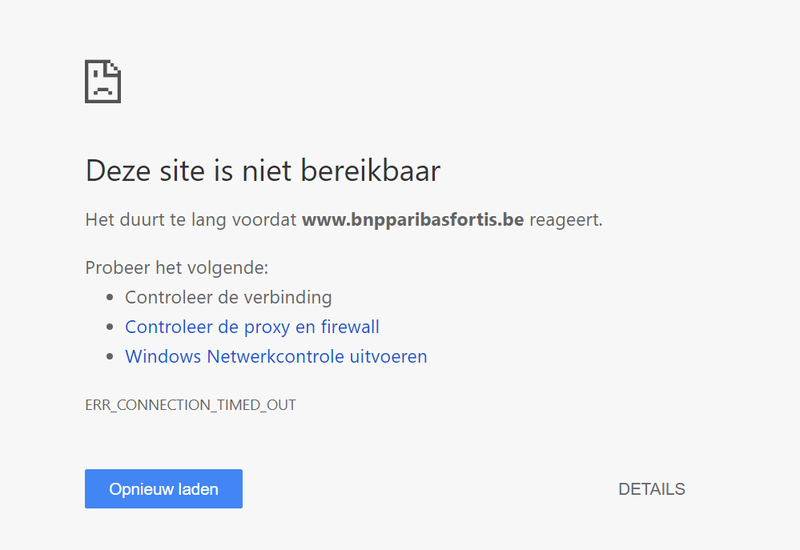Click the 'Controleer de verbinding' suggestion text
The width and height of the screenshot is (800, 550).
click(229, 297)
